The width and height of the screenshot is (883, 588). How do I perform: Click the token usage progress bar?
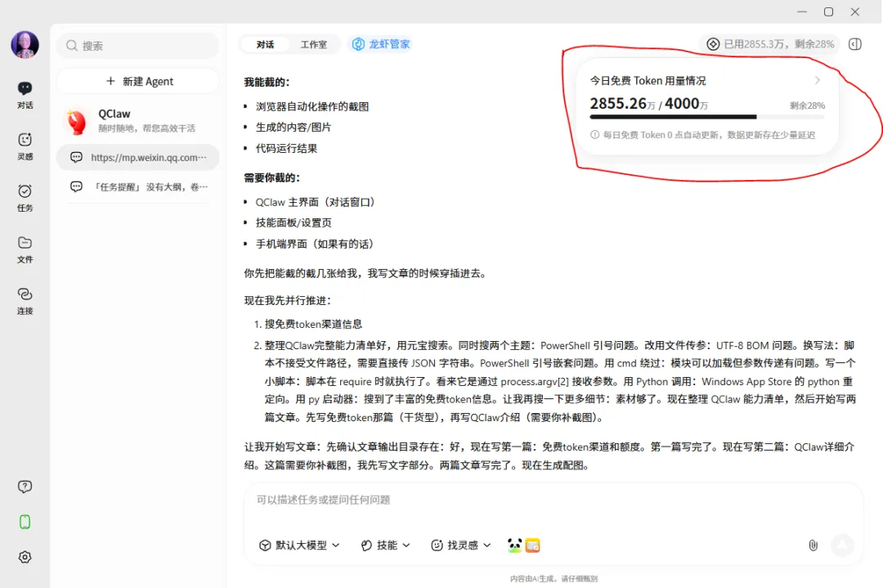[706, 117]
